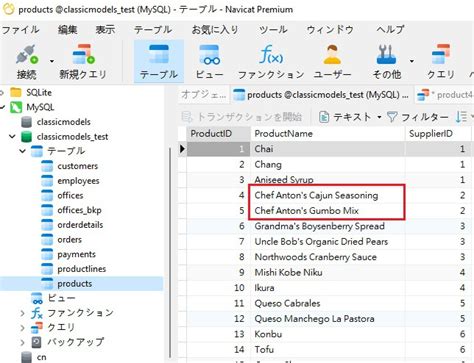This screenshot has width=474, height=363.
Task: Click Uncle Bob's Organic Dried Pears cell
Action: [x=328, y=241]
